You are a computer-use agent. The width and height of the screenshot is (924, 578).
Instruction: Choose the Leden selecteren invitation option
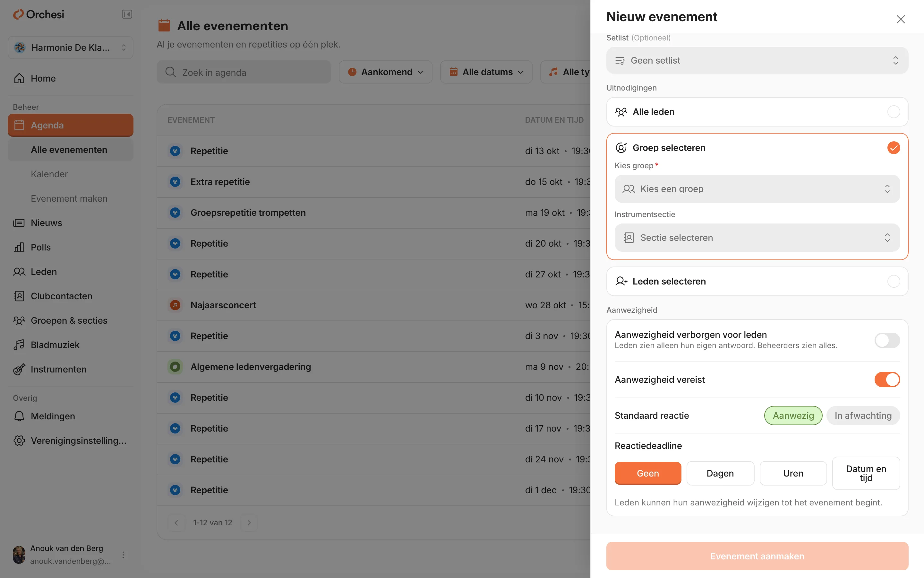757,281
